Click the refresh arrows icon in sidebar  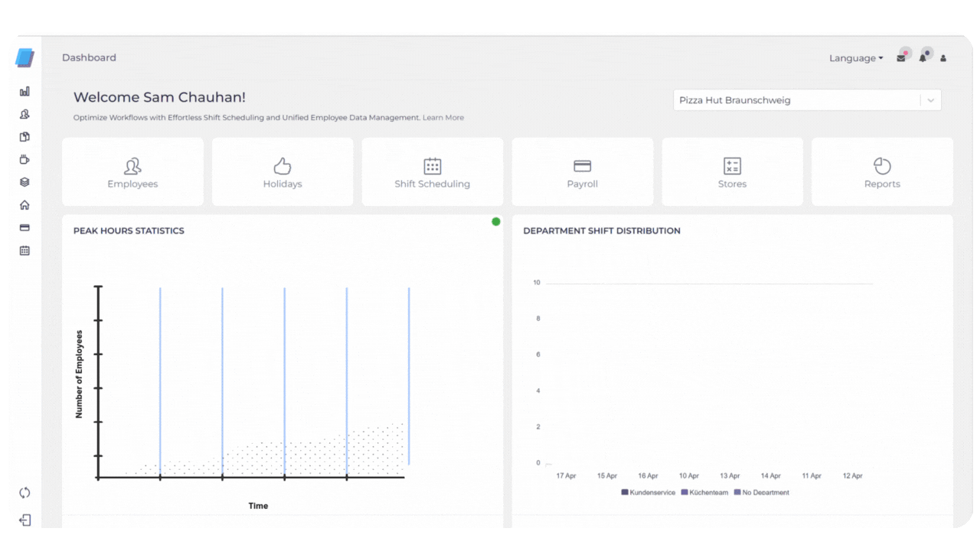coord(24,493)
